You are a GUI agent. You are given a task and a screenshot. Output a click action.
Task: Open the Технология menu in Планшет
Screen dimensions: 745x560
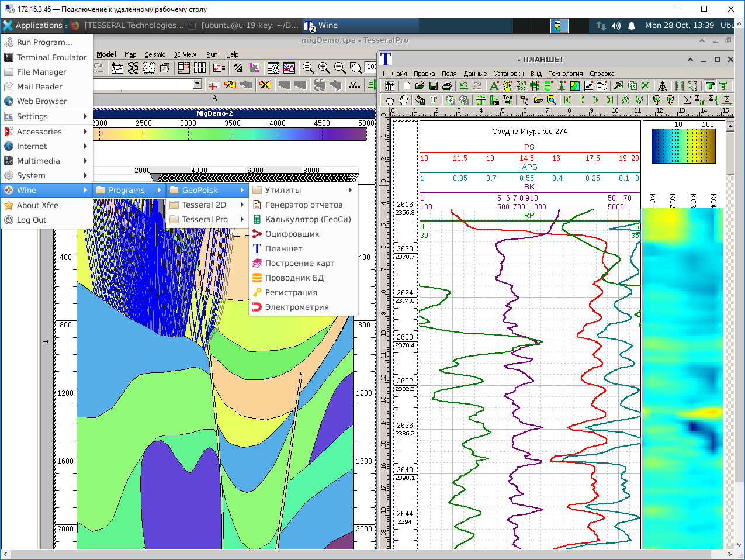[x=565, y=74]
